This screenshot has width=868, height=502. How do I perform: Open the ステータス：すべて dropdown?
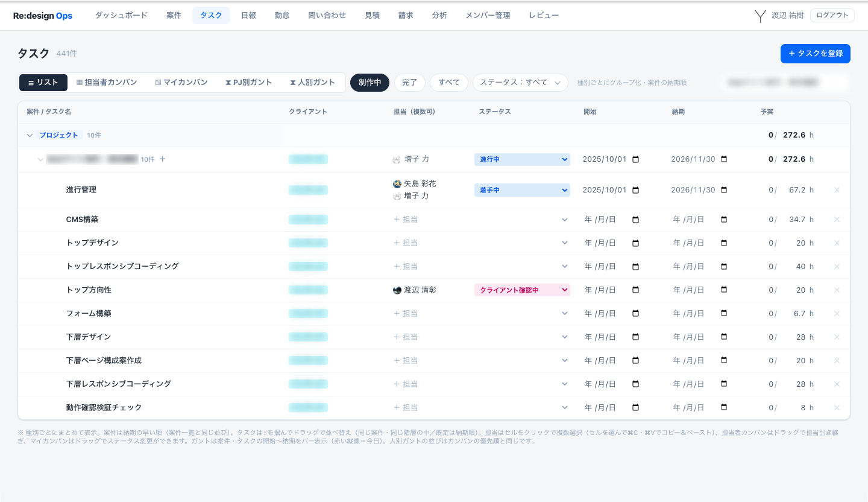[520, 83]
